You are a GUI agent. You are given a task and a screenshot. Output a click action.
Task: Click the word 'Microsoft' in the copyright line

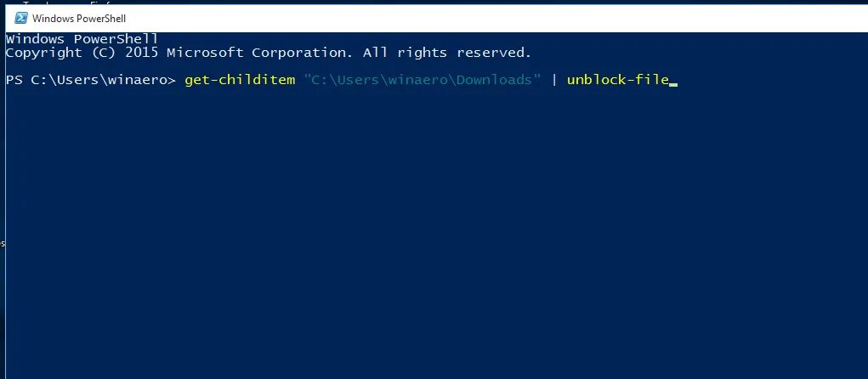pyautogui.click(x=205, y=54)
